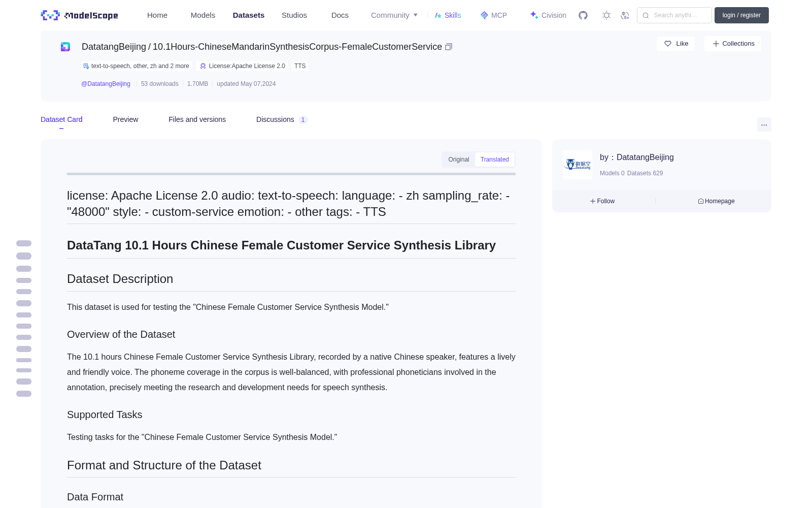Click the 'Overview of the Dataset' heading
Image resolution: width=812 pixels, height=508 pixels.
coord(121,334)
